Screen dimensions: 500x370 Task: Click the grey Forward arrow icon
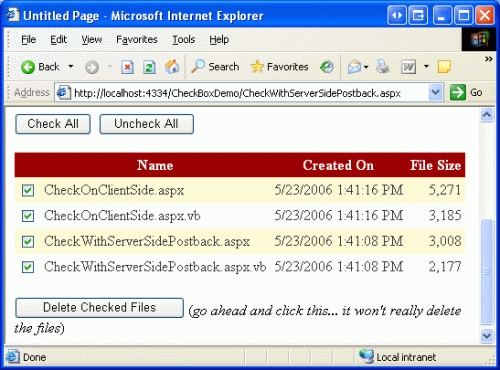(92, 67)
